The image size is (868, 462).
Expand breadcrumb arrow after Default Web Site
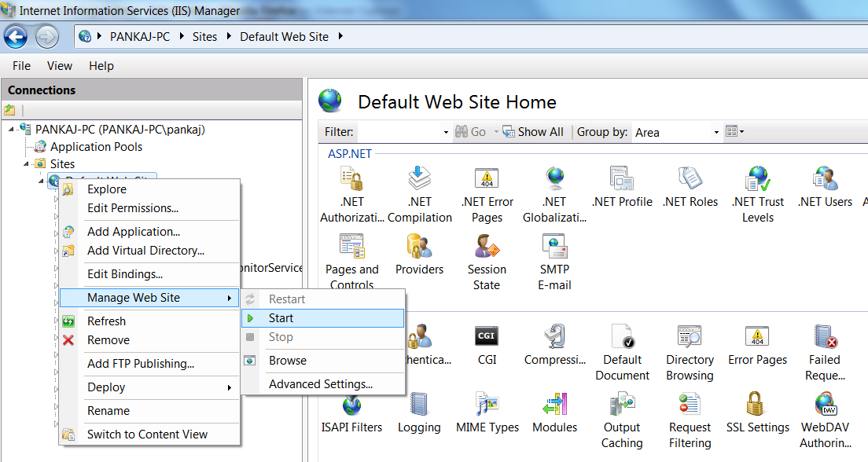pos(340,36)
